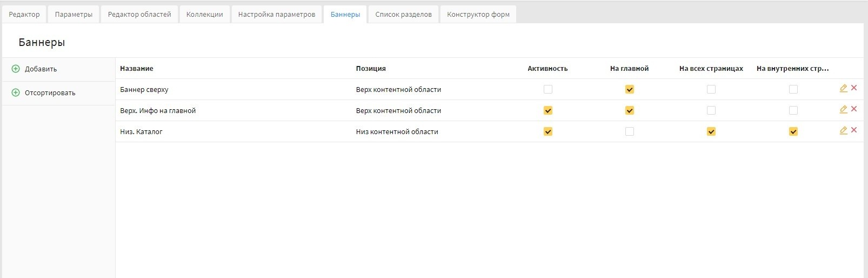Toggle На всех страницах for Низ. Каталог
The width and height of the screenshot is (868, 278).
(711, 131)
